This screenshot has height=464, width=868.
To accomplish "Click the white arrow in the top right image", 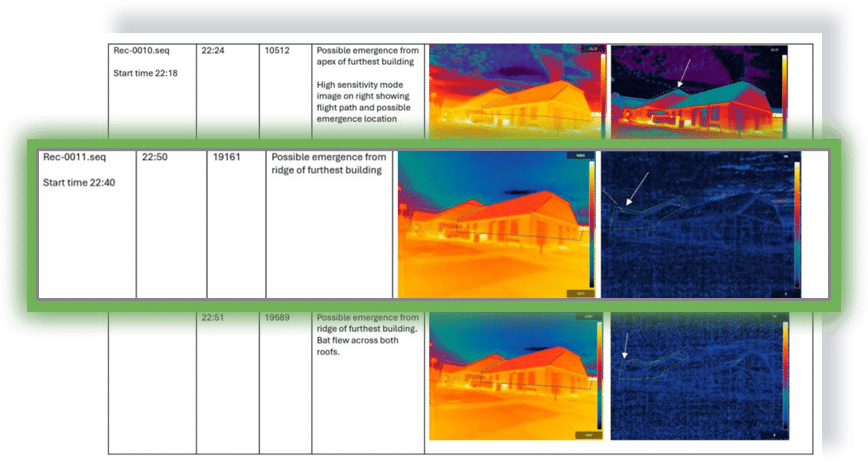I will [x=684, y=73].
